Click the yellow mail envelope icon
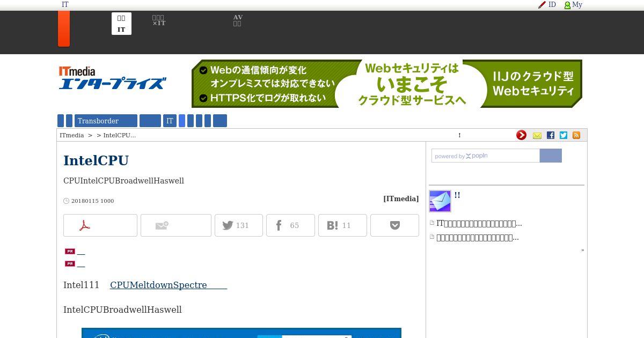The height and width of the screenshot is (338, 644). [537, 135]
